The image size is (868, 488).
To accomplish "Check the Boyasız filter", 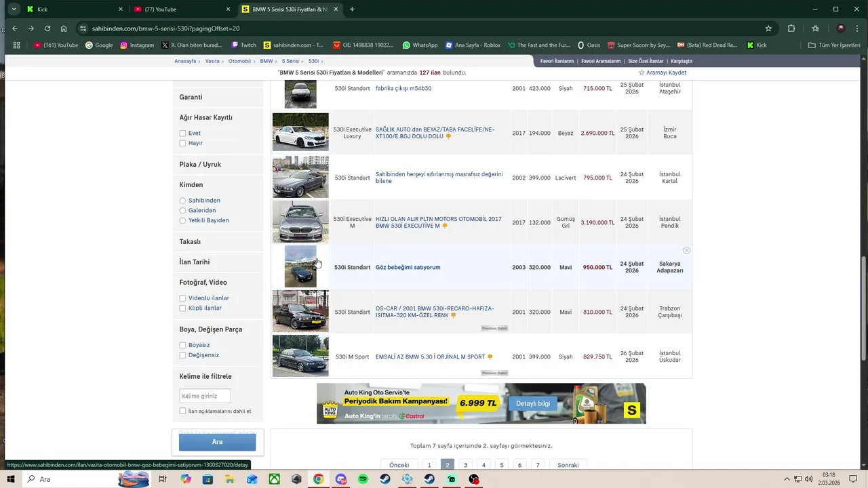I will (x=182, y=345).
